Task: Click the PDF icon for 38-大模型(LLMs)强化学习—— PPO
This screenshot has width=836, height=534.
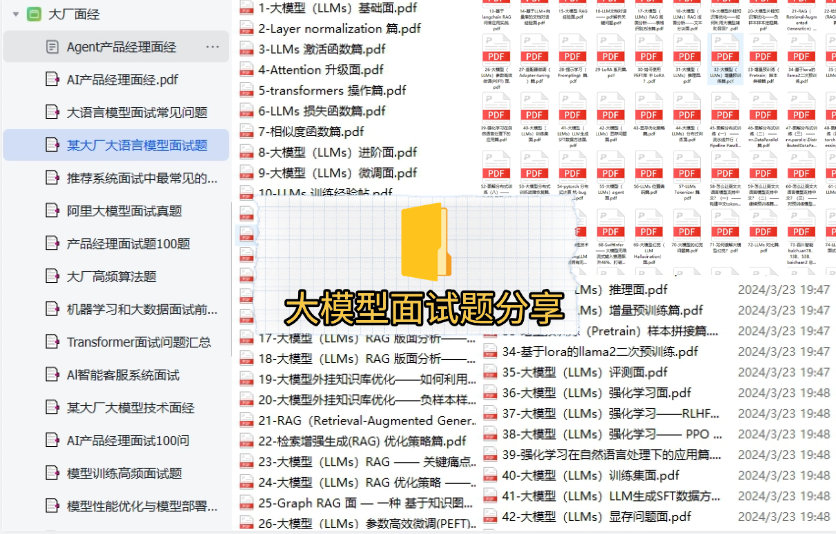Action: pos(491,434)
